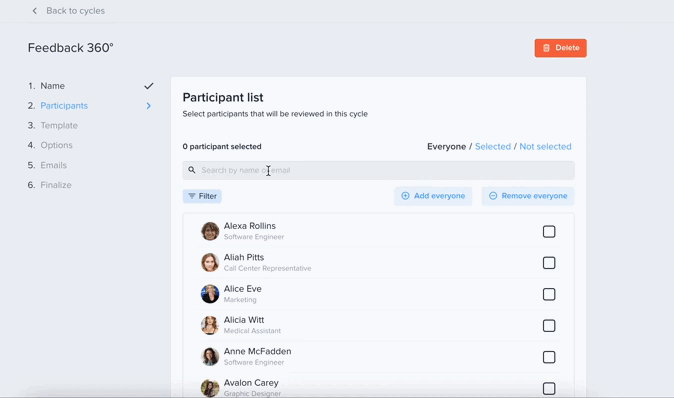
Task: Show Not selected participants
Action: pos(545,147)
